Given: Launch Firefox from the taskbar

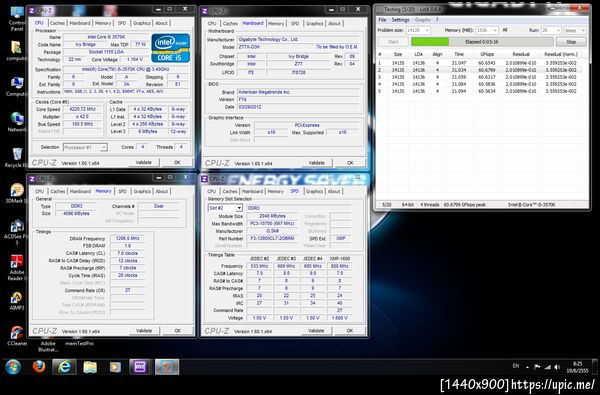Looking at the screenshot, I should [39, 367].
